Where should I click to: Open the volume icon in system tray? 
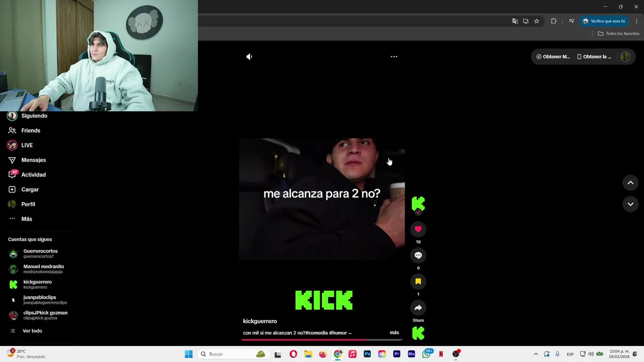591,354
